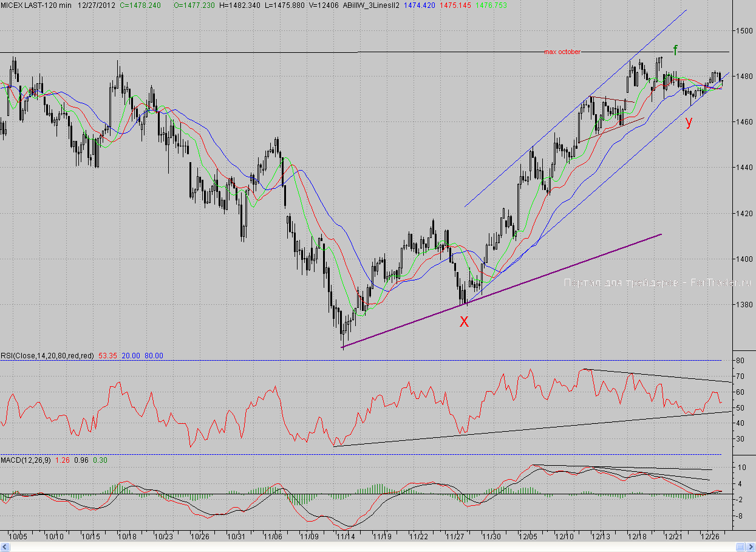Click the 1380 price axis label
This screenshot has width=756, height=552.
tap(744, 305)
